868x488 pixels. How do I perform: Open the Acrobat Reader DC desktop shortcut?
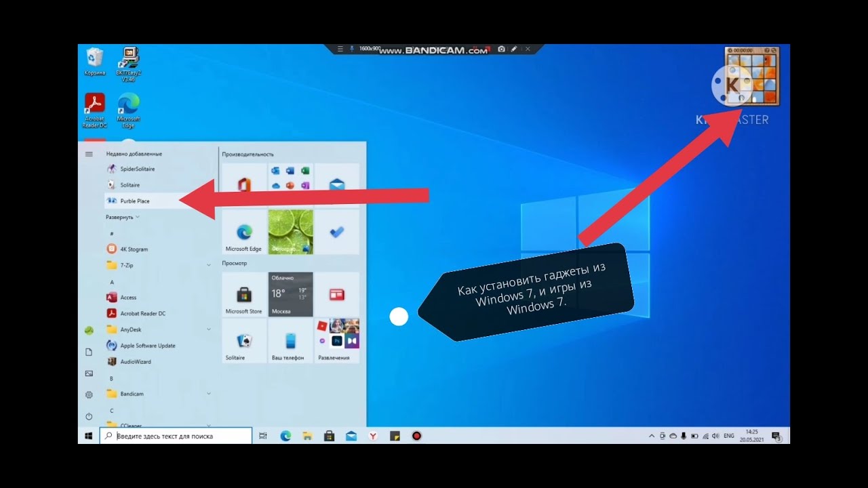94,110
